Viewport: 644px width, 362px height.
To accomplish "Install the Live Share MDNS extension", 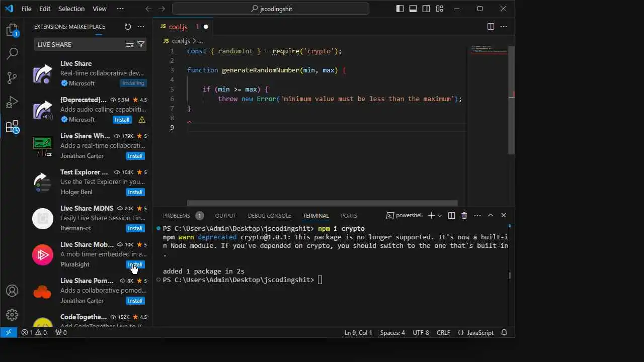I will pos(135,228).
